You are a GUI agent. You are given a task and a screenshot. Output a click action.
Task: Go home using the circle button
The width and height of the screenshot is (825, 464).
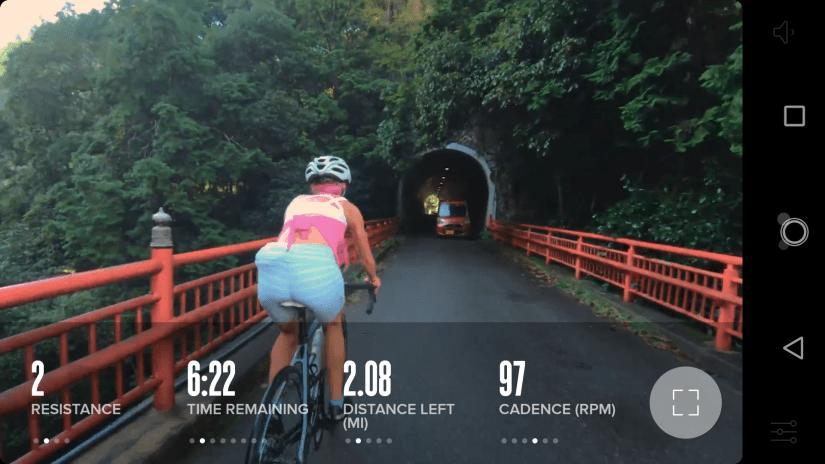pyautogui.click(x=793, y=231)
